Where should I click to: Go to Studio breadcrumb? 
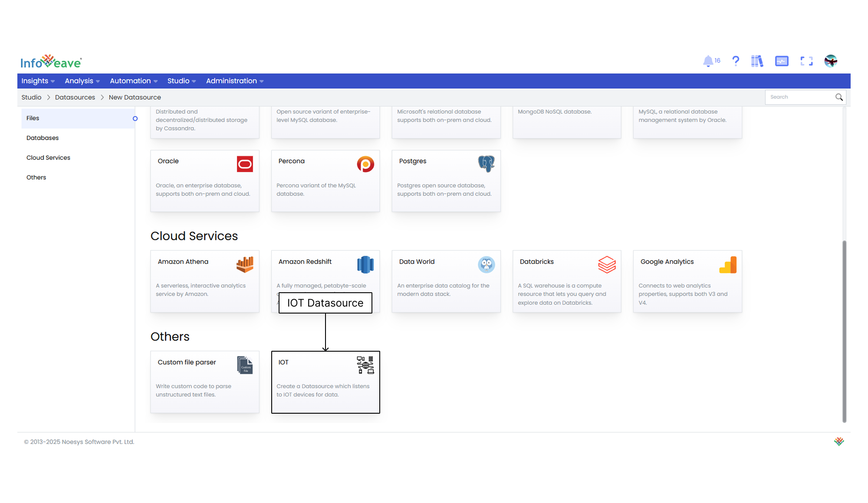tap(31, 98)
